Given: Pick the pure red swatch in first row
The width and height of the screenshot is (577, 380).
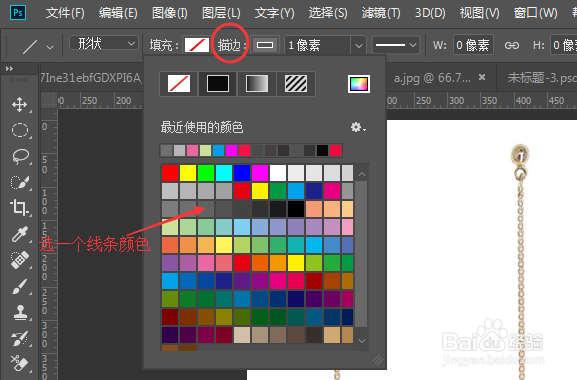Looking at the screenshot, I should tap(170, 173).
